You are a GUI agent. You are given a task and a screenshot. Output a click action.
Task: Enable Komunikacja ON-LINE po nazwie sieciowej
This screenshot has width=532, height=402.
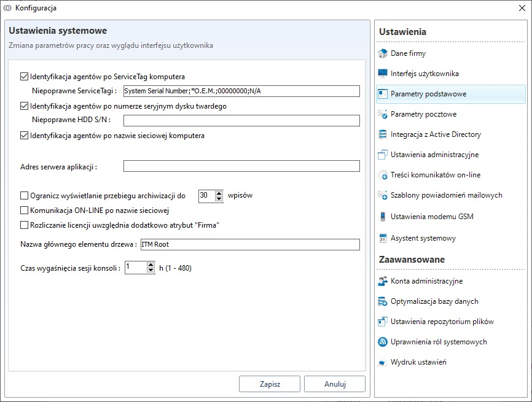point(25,211)
